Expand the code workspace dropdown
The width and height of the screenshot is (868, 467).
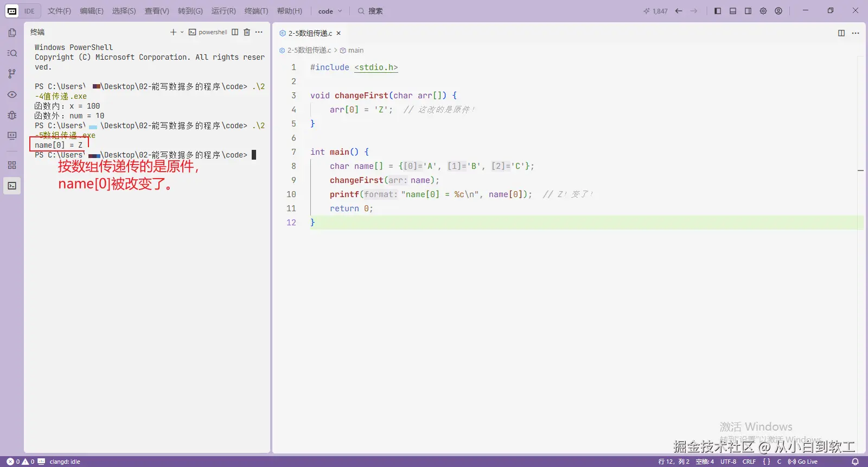(x=330, y=11)
